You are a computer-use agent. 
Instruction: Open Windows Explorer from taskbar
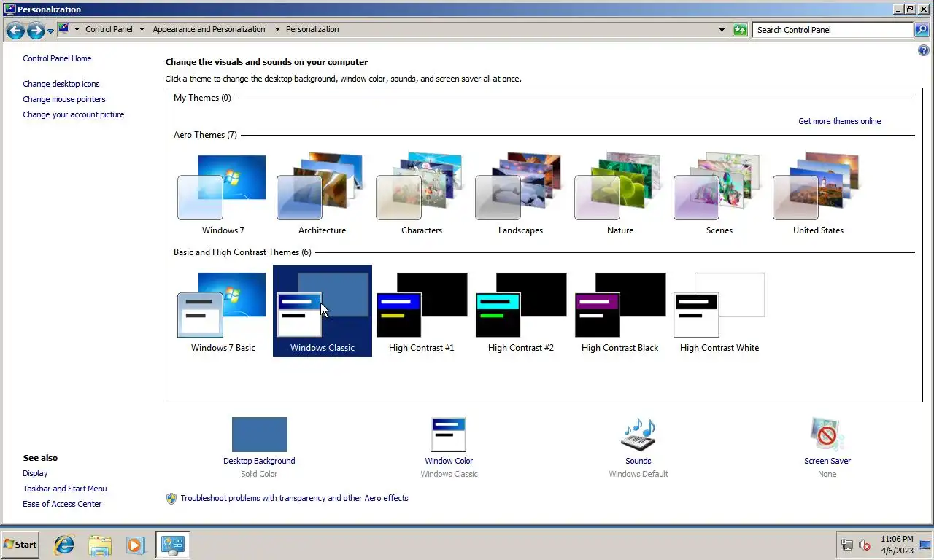click(100, 545)
